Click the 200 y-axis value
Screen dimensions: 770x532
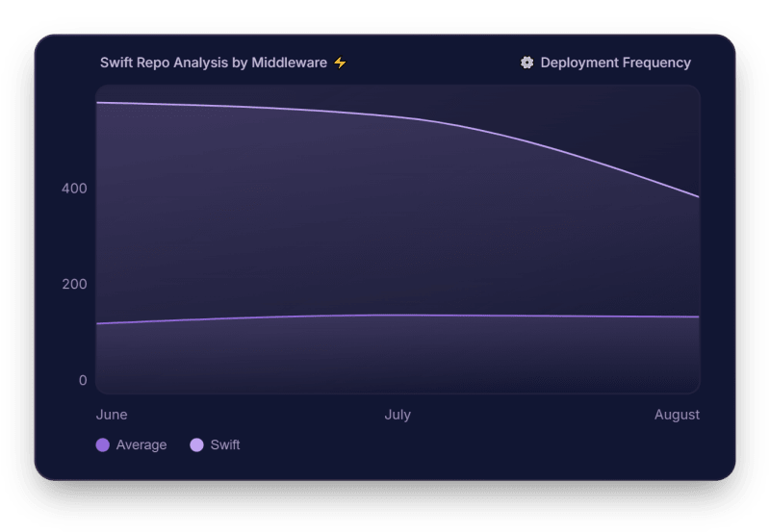[74, 284]
